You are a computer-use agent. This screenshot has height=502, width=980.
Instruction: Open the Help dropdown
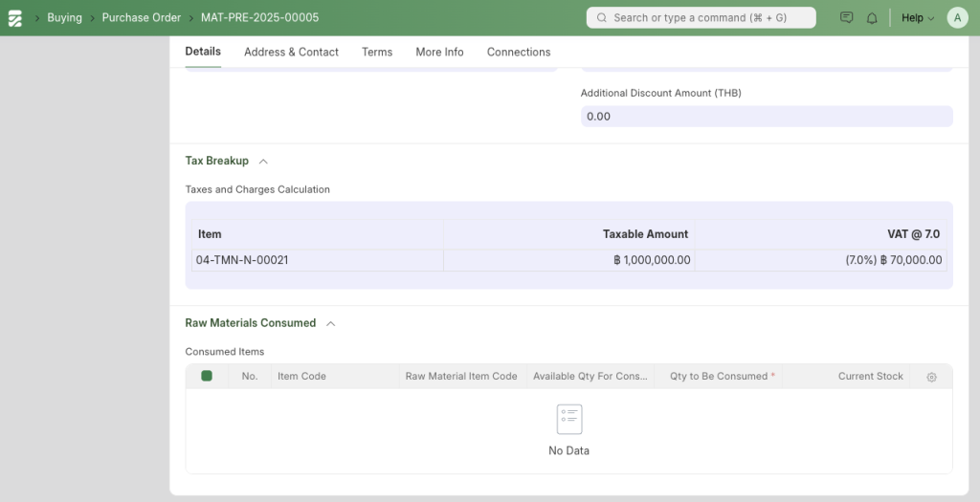tap(918, 18)
